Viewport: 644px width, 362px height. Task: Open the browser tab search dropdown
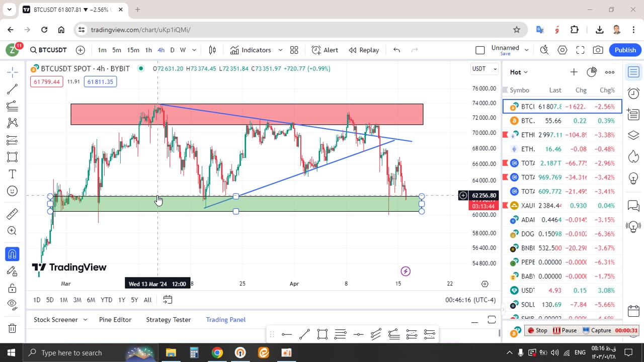point(9,9)
